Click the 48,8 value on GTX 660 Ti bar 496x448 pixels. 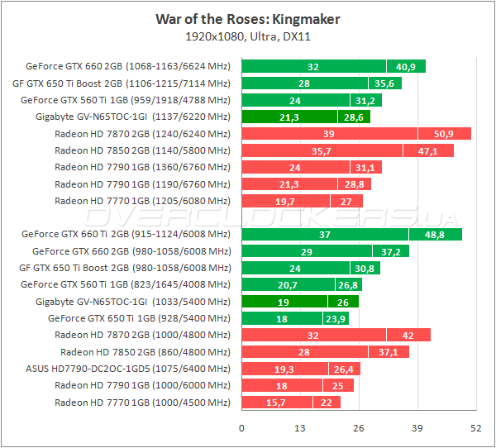(x=434, y=235)
